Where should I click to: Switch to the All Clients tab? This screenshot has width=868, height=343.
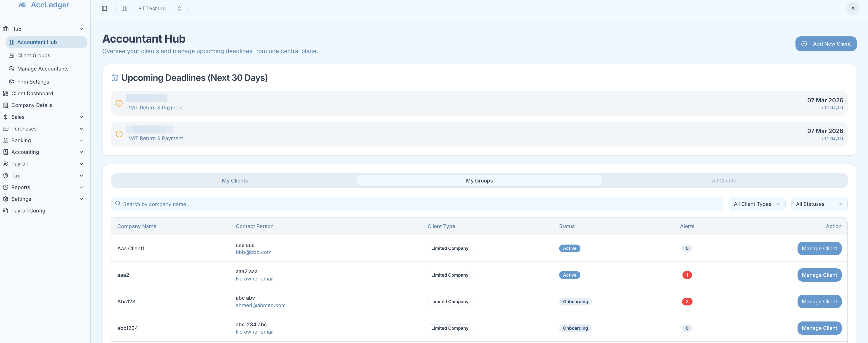pos(724,180)
